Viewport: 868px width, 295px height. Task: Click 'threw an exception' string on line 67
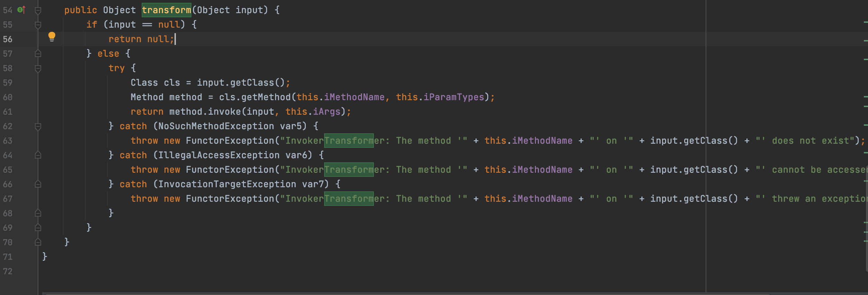click(820, 199)
